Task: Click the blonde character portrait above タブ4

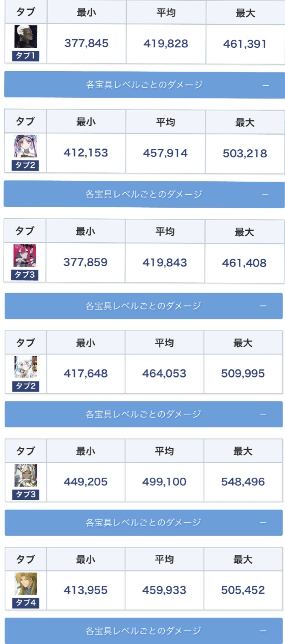Action: [26, 584]
